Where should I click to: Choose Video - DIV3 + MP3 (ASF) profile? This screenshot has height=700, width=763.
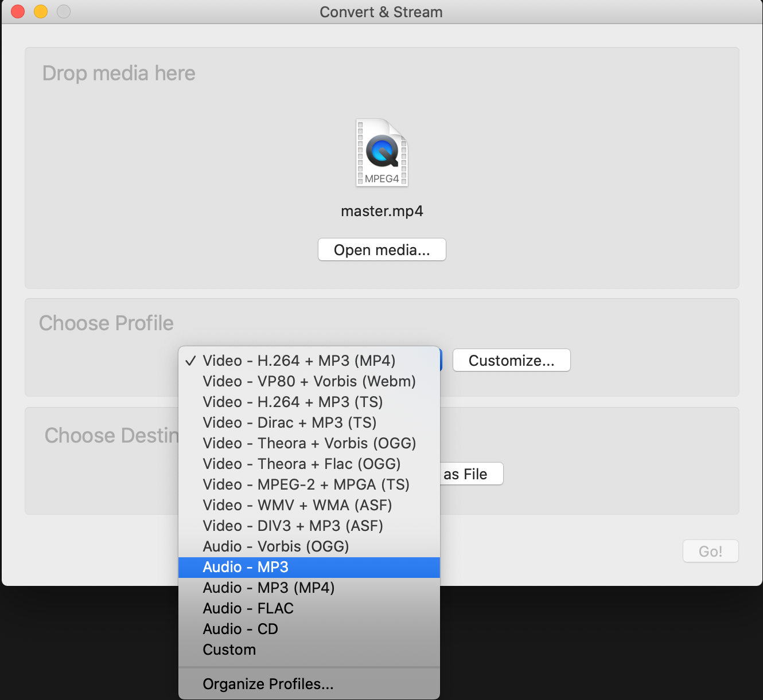309,526
